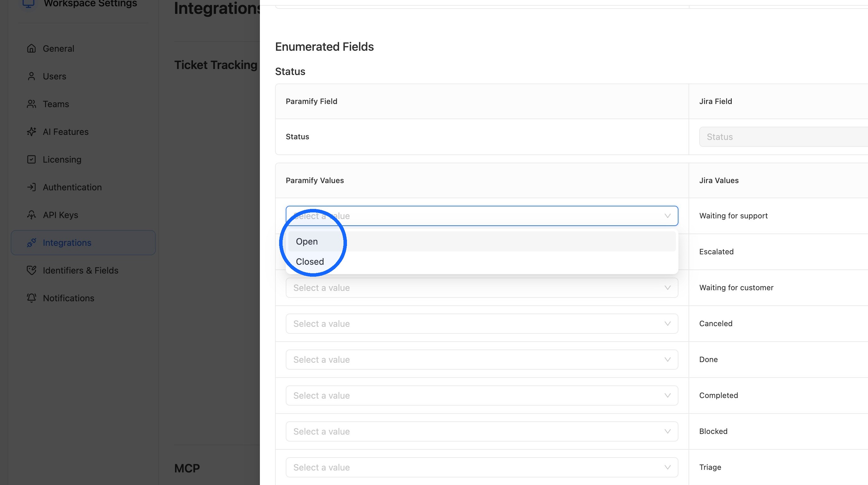Open value dropdown for Canceled
The width and height of the screenshot is (868, 485).
click(482, 324)
